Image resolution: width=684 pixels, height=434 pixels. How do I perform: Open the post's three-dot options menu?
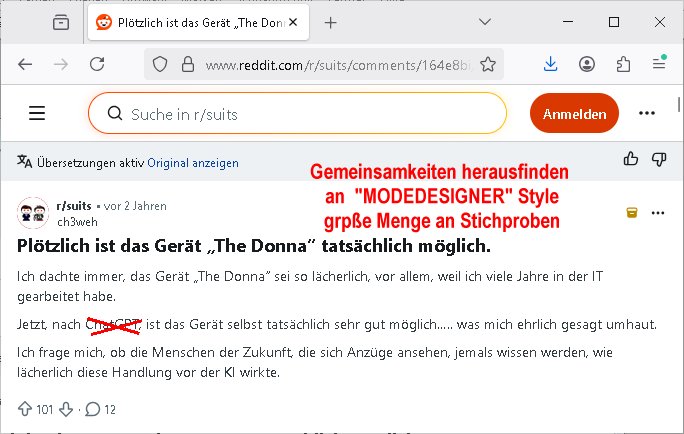657,213
